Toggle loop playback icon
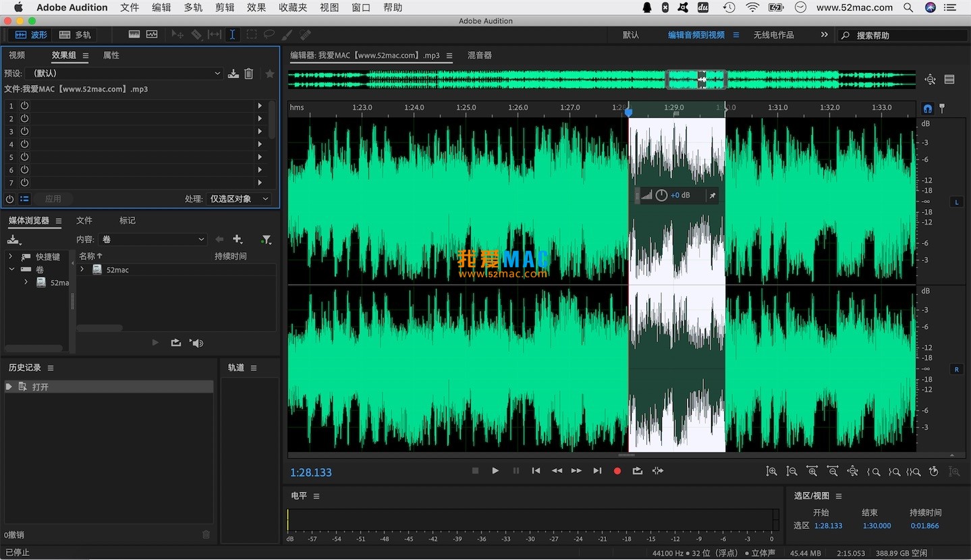Viewport: 971px width, 560px height. coord(638,471)
